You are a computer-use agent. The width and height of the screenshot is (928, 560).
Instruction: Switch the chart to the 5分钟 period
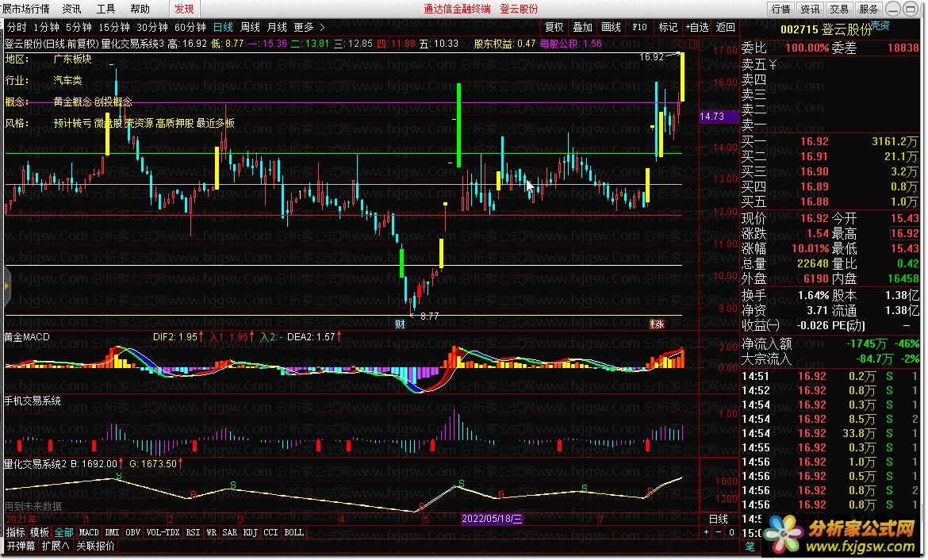point(79,27)
